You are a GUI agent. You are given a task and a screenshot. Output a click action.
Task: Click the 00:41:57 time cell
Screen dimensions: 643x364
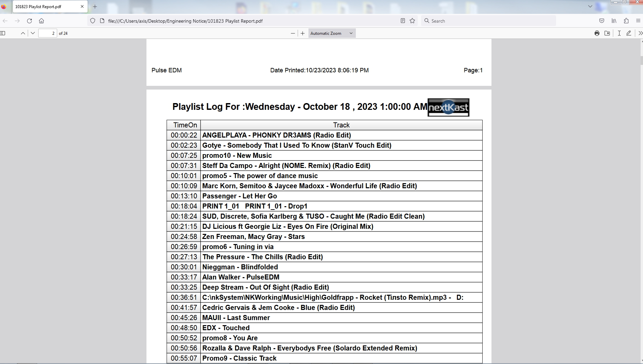coord(184,308)
